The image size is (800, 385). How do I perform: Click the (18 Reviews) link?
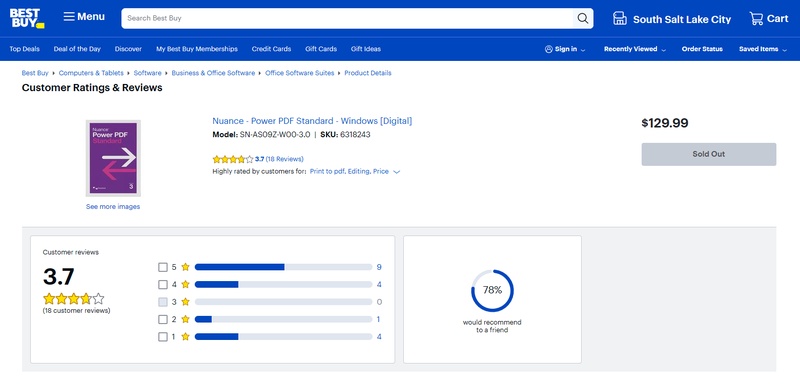pyautogui.click(x=285, y=159)
